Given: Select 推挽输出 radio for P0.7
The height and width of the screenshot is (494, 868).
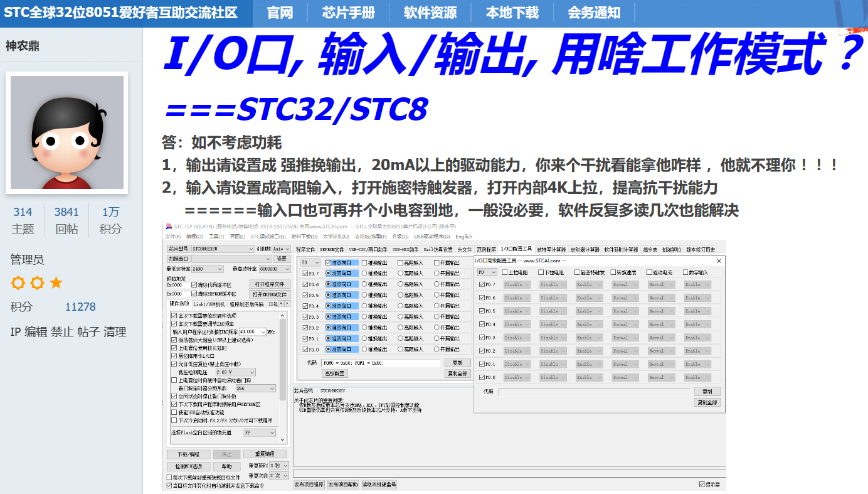Looking at the screenshot, I should tap(364, 273).
